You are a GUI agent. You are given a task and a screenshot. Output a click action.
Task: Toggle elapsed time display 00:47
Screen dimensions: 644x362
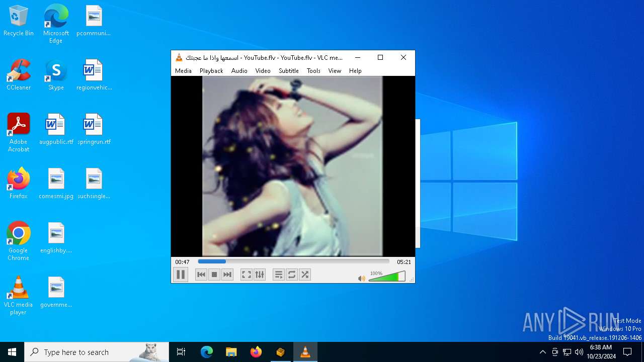pyautogui.click(x=182, y=262)
